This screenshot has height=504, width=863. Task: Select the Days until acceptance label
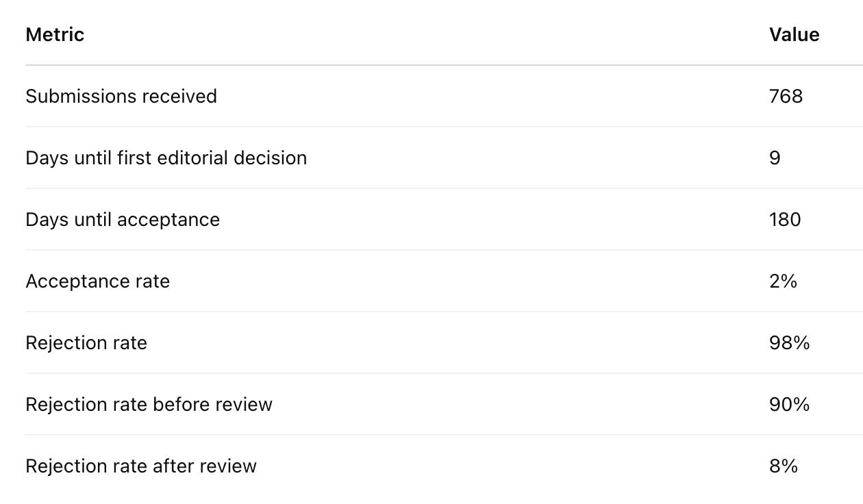tap(123, 219)
